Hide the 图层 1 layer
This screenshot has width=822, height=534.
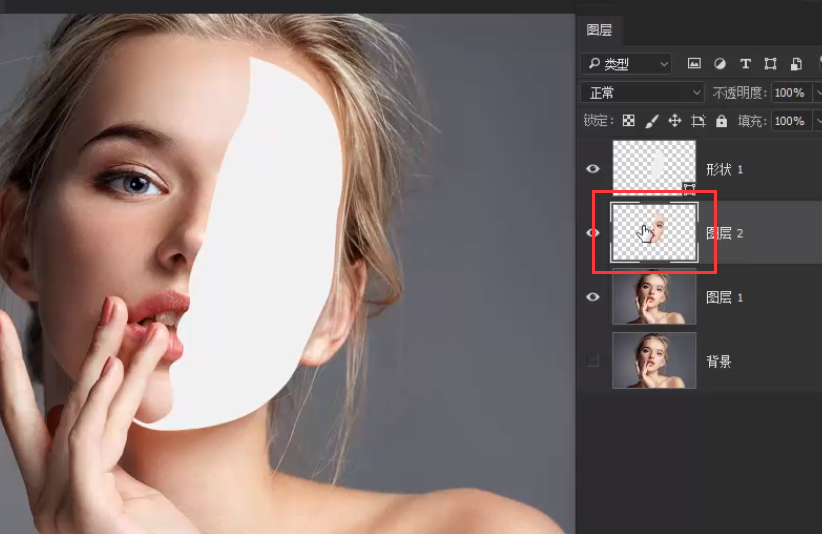point(593,297)
